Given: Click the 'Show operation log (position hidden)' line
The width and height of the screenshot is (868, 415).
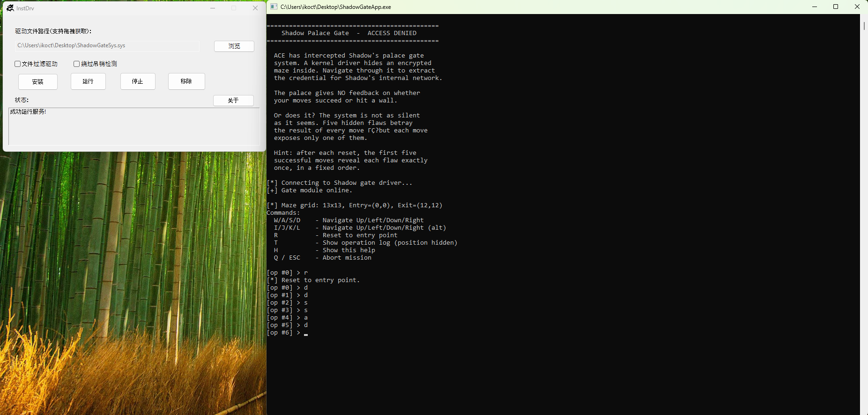Looking at the screenshot, I should pos(366,243).
